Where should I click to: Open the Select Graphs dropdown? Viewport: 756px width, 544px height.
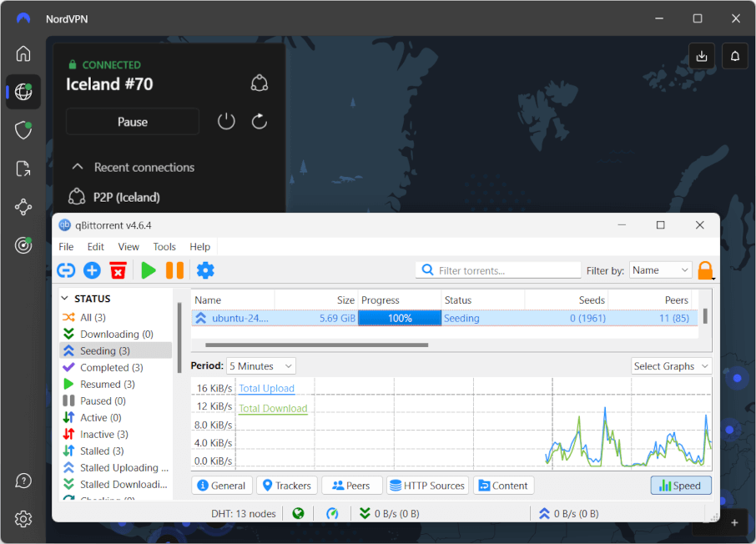(671, 366)
